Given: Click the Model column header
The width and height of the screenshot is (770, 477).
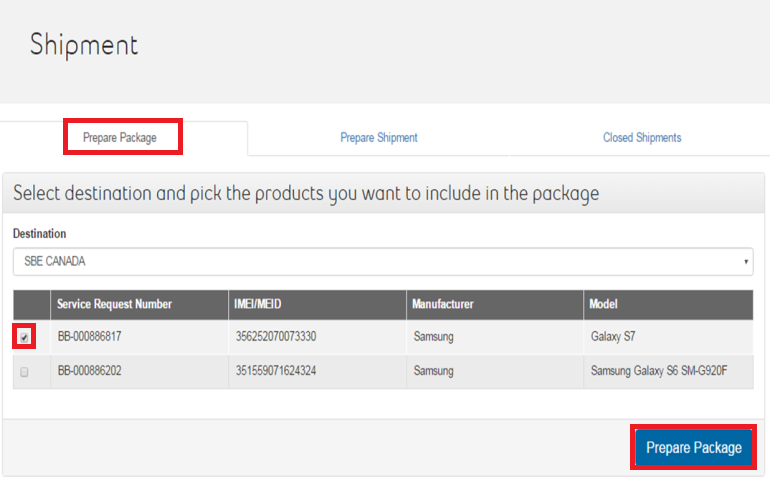Looking at the screenshot, I should click(x=606, y=304).
